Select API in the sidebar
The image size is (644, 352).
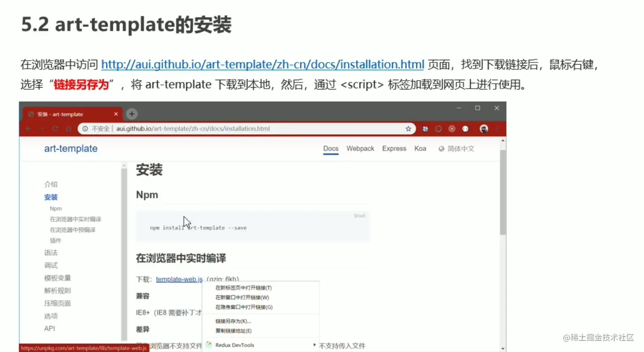50,329
